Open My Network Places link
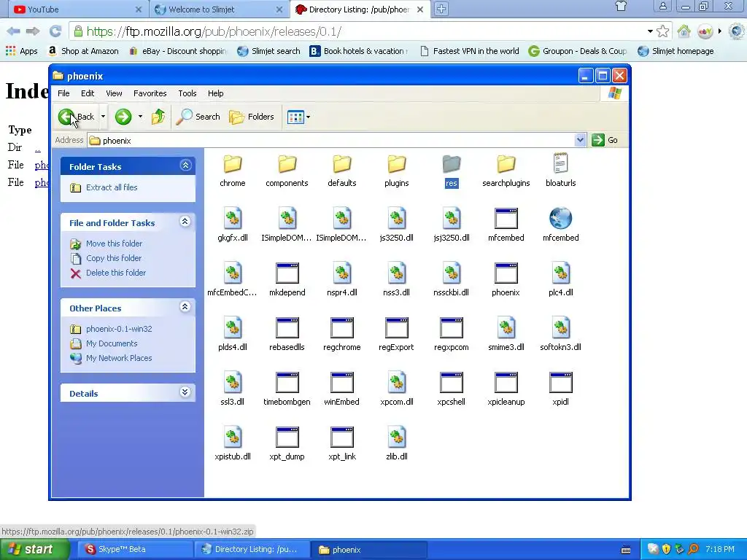The width and height of the screenshot is (747, 560). click(119, 358)
